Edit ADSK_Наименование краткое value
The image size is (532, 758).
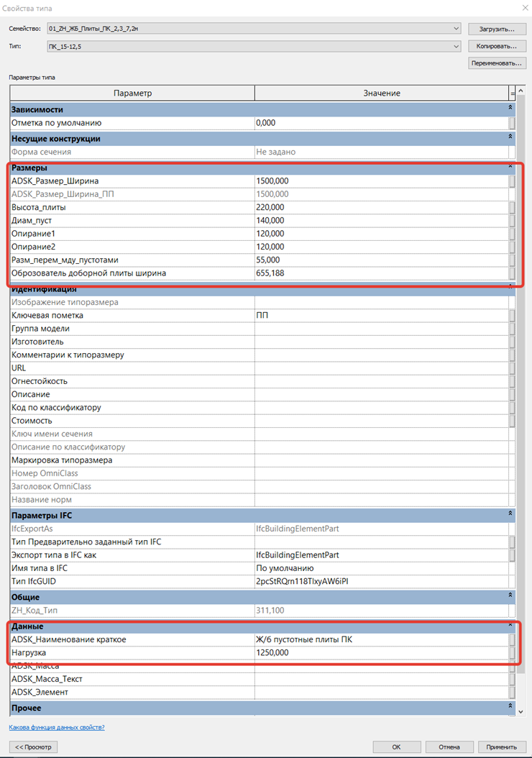[x=382, y=639]
